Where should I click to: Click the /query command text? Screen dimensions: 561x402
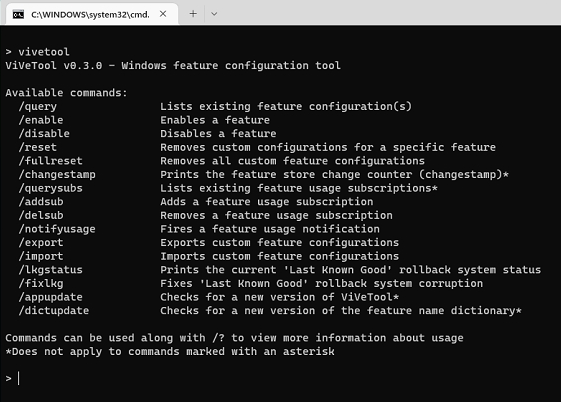tap(38, 106)
